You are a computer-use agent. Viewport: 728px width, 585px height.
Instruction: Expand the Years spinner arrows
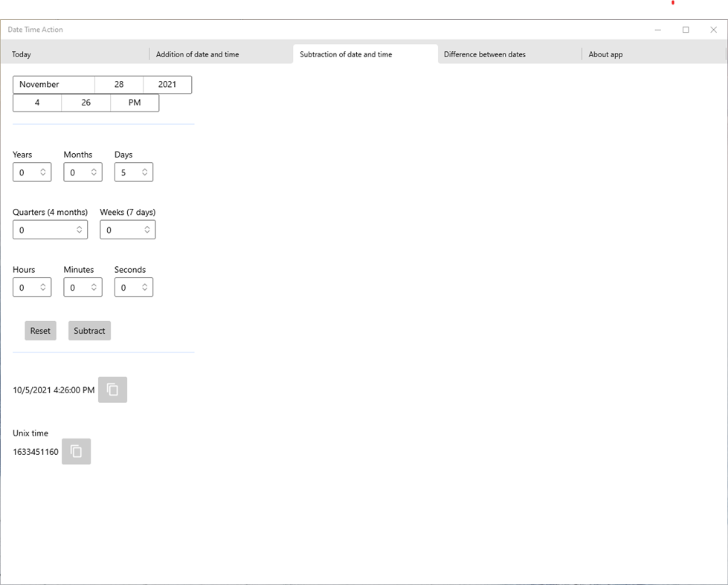42,172
